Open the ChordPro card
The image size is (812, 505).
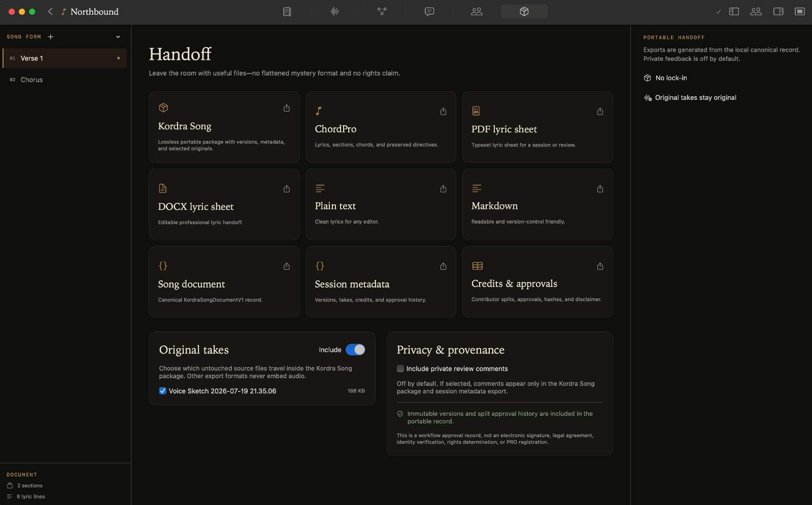(381, 127)
